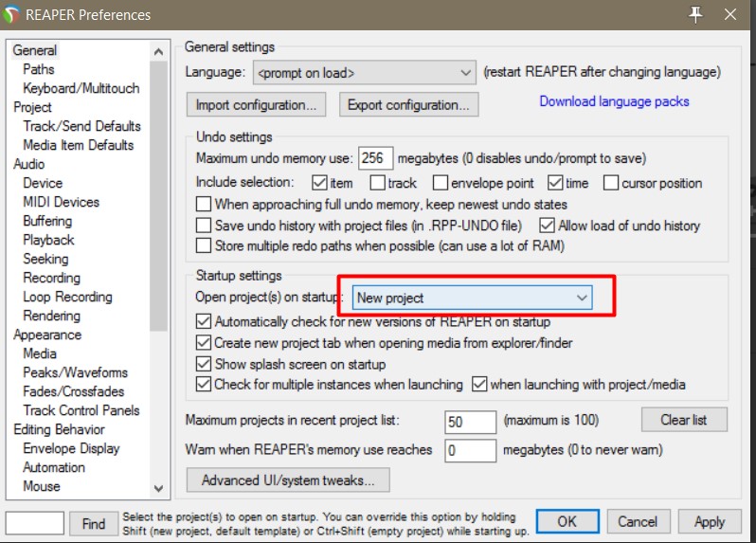The width and height of the screenshot is (756, 543).
Task: Toggle Check for multiple instances when launching
Action: [x=204, y=385]
